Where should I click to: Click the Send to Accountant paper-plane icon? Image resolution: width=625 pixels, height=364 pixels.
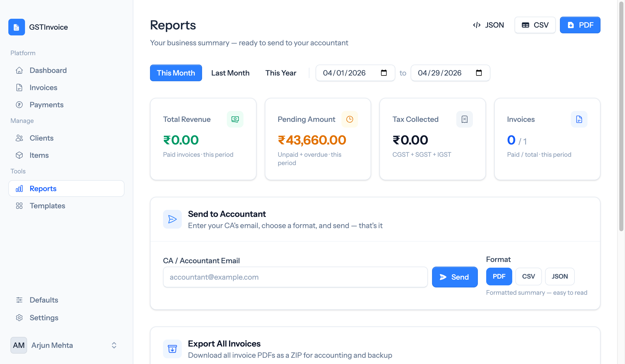click(x=172, y=219)
